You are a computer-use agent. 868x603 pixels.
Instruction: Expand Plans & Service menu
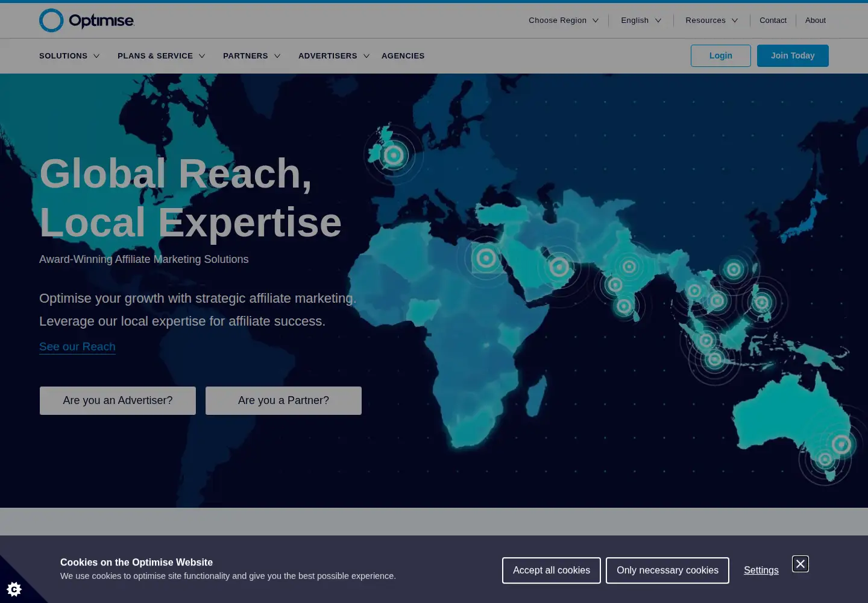coord(162,56)
